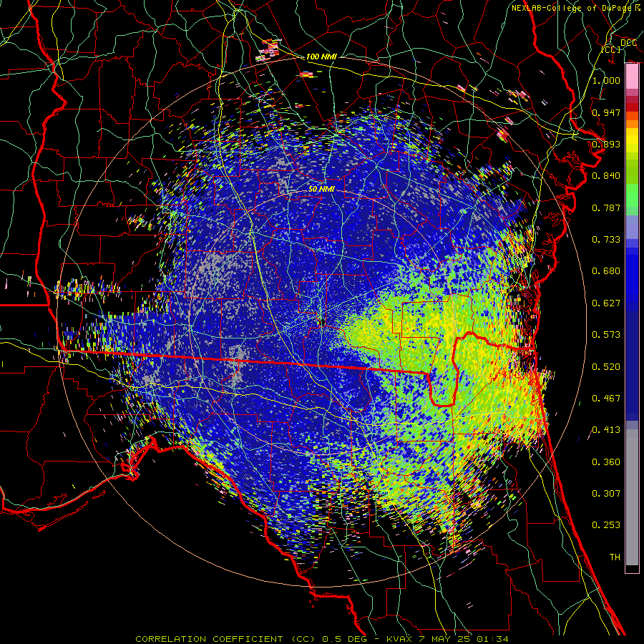Click the 0.947 legend value
This screenshot has height=644, width=644.
coord(606,112)
